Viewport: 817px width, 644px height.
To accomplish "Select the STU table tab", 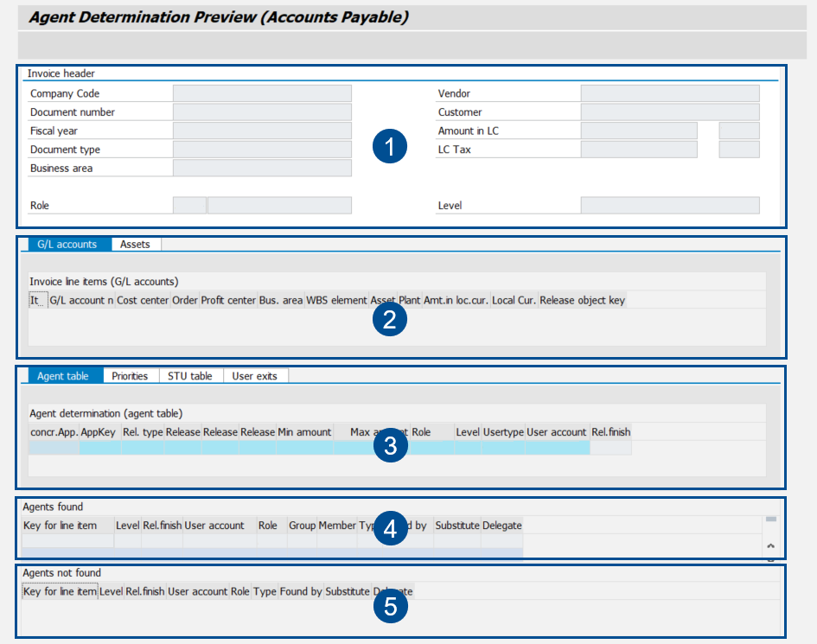I will (x=189, y=376).
